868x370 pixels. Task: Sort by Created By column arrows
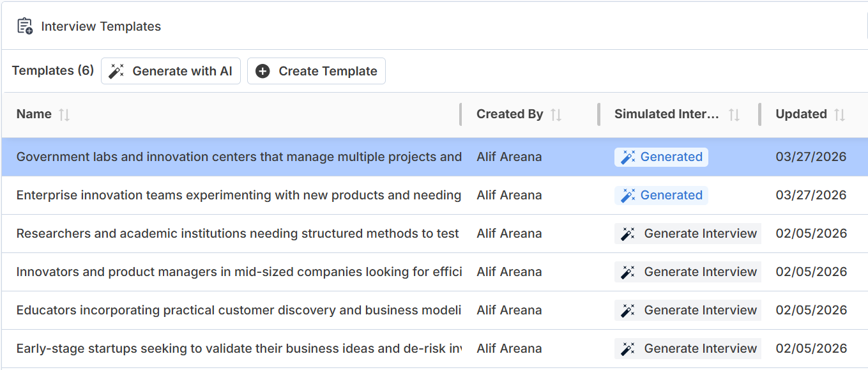point(556,114)
